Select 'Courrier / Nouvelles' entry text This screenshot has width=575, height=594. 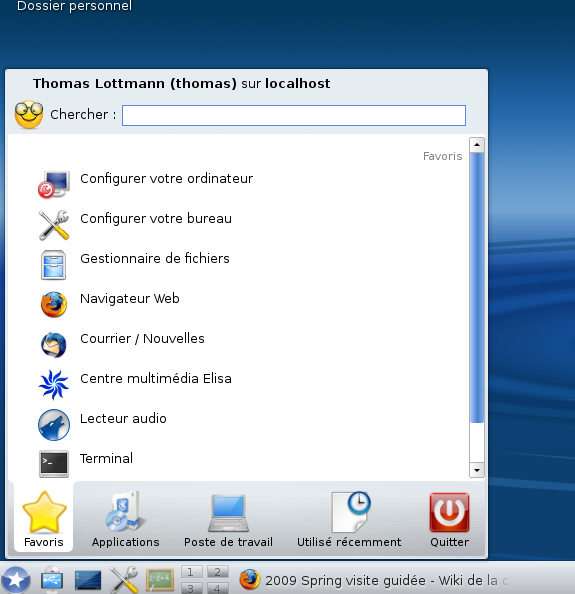142,338
